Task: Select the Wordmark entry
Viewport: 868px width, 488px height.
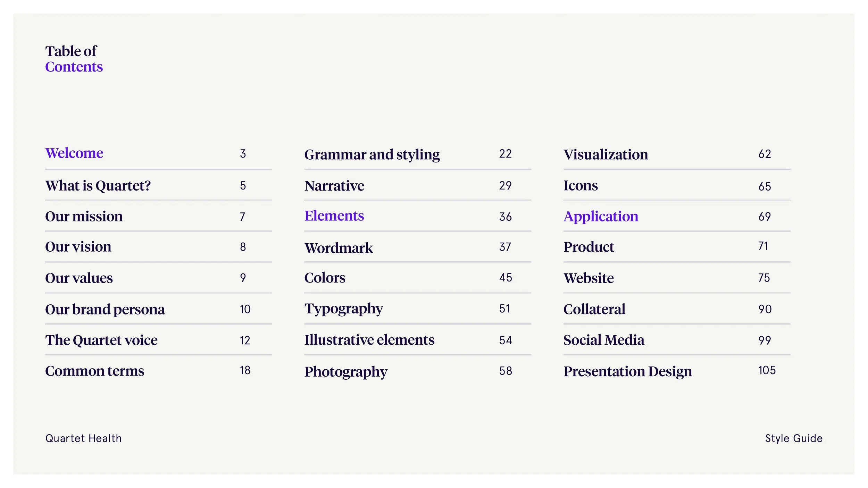Action: [339, 248]
